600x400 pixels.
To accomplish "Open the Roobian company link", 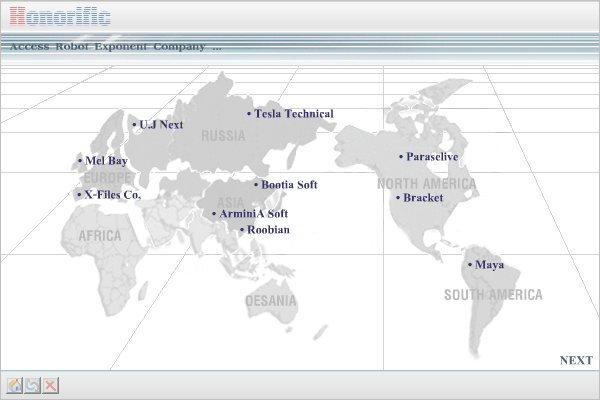I will click(x=265, y=230).
